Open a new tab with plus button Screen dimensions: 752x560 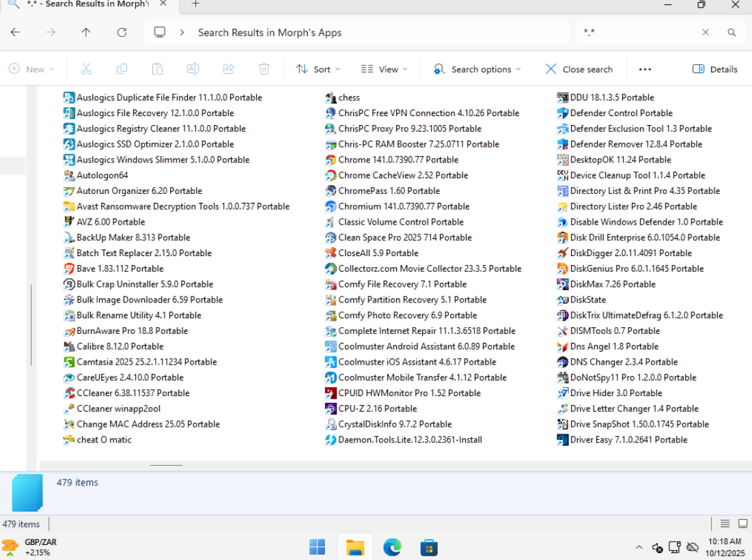(x=195, y=4)
